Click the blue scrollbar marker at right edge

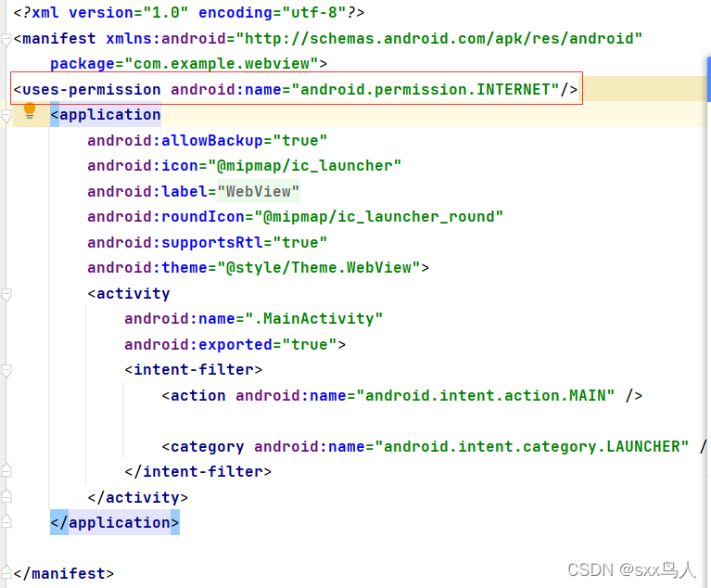(709, 80)
